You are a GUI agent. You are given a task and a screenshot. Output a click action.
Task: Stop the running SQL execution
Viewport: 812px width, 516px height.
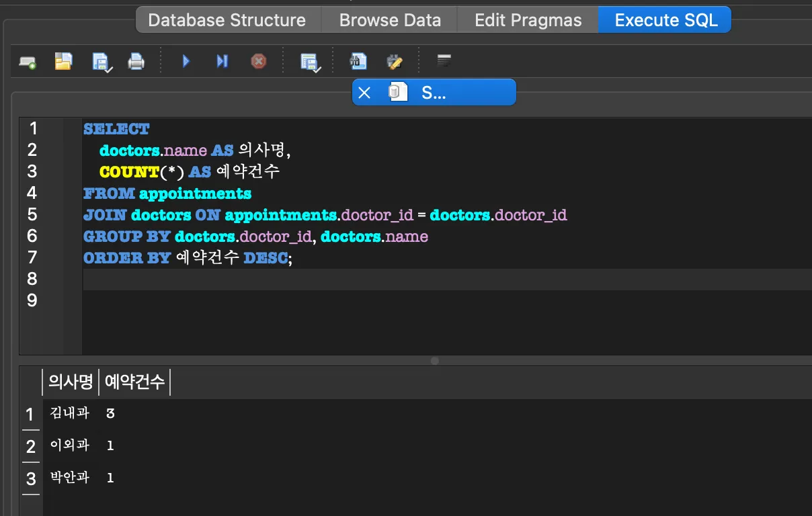point(258,62)
